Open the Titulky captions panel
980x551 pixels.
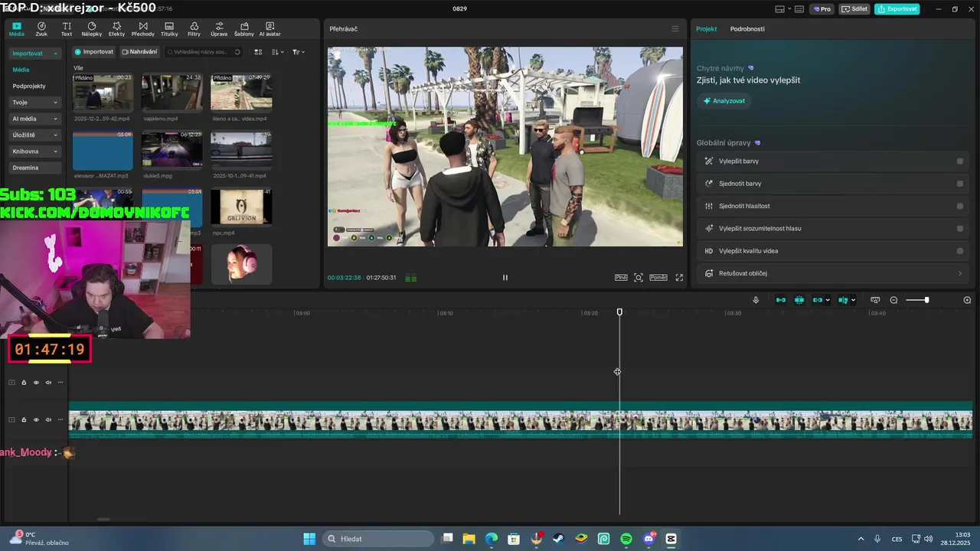(169, 29)
